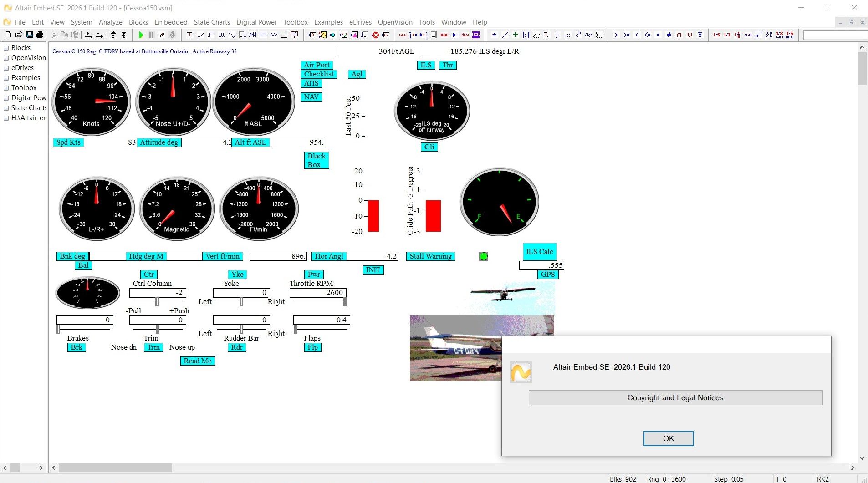Open the File menu
Viewport: 868px width, 483px height.
[20, 22]
